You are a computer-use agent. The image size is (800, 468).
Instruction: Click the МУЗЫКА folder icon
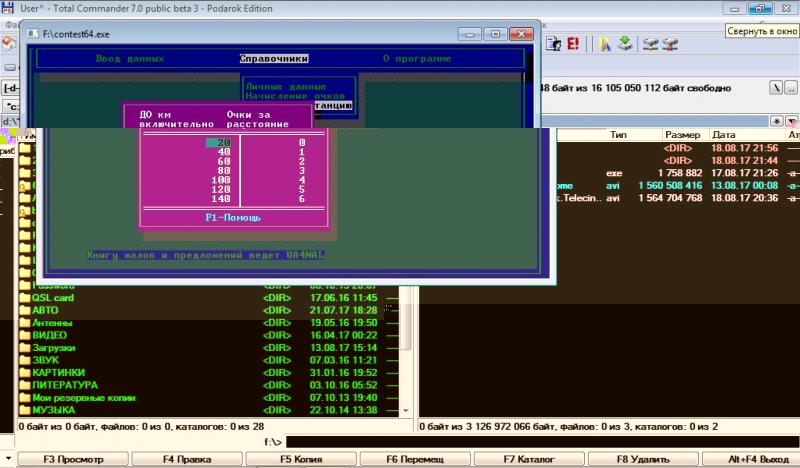[24, 410]
